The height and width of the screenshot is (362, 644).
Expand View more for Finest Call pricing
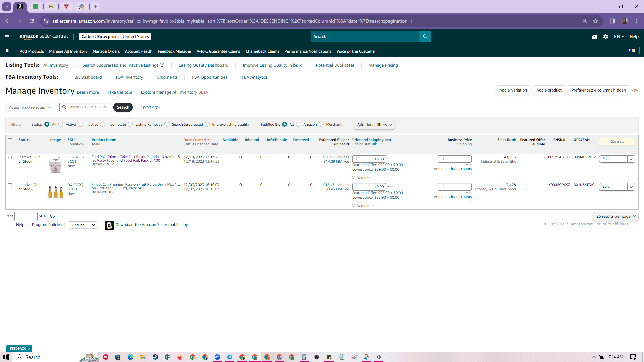coord(363,206)
